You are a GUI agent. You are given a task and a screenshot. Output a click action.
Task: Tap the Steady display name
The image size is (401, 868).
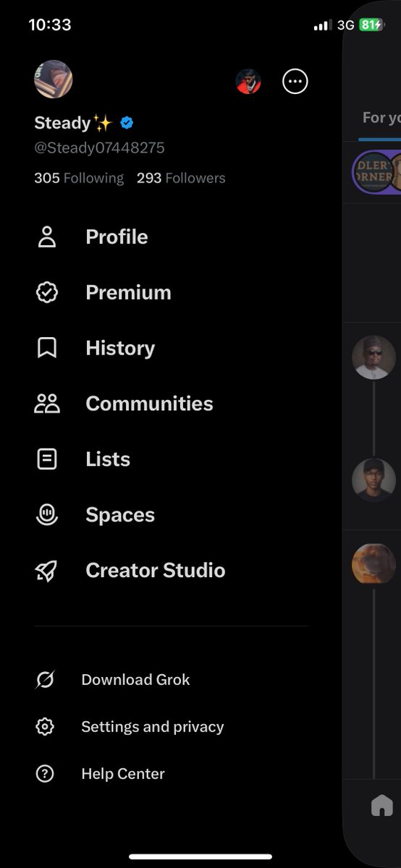pos(73,123)
